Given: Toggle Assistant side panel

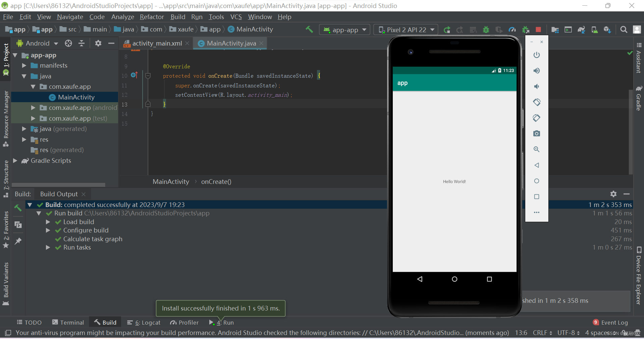Looking at the screenshot, I should click(x=639, y=57).
